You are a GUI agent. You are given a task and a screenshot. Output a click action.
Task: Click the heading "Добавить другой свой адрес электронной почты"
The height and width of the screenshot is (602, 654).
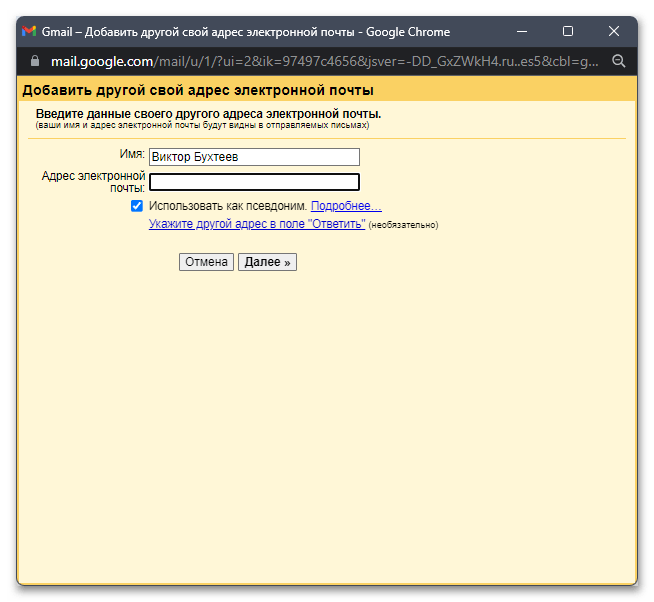pyautogui.click(x=198, y=90)
